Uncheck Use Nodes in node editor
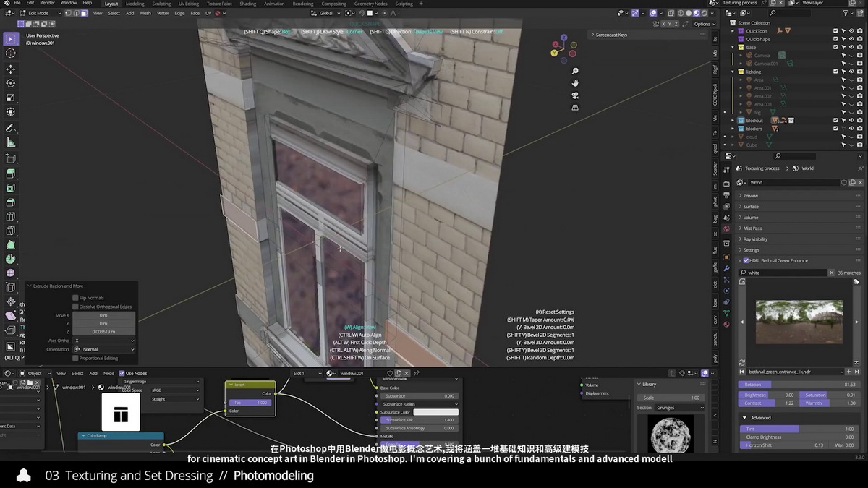The image size is (868, 488). coord(122,373)
